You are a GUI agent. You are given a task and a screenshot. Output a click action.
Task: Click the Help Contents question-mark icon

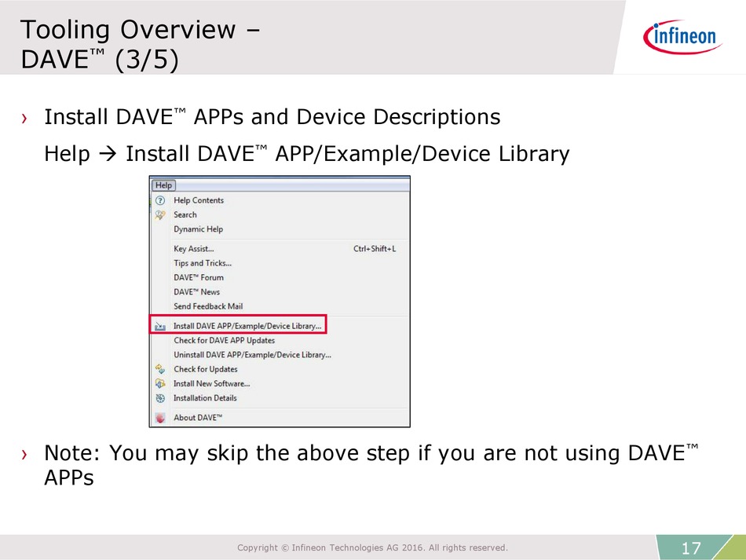coord(160,200)
